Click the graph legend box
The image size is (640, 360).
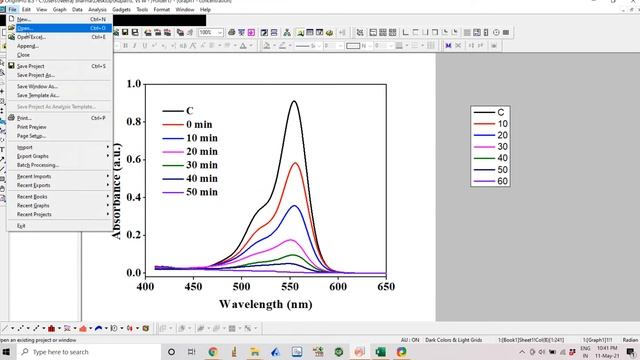pos(490,146)
